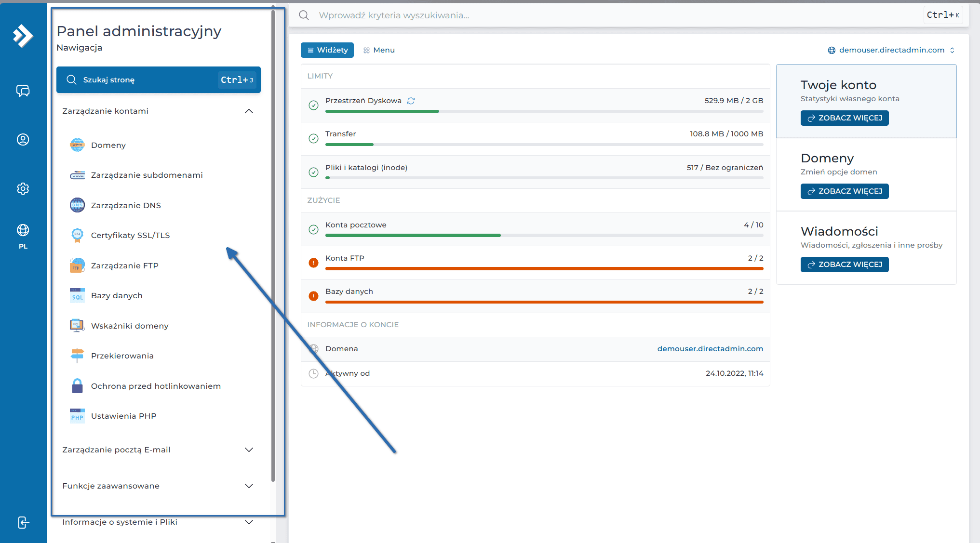The width and height of the screenshot is (980, 543).
Task: Click the hotlink protection padlock icon
Action: point(77,386)
